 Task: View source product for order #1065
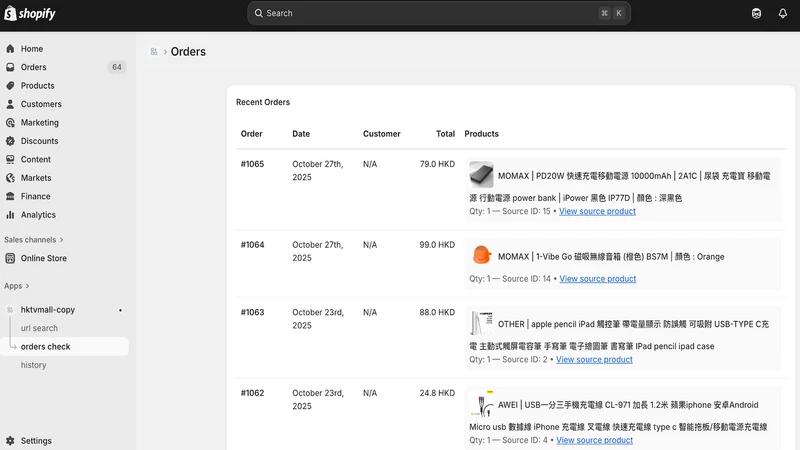(597, 211)
